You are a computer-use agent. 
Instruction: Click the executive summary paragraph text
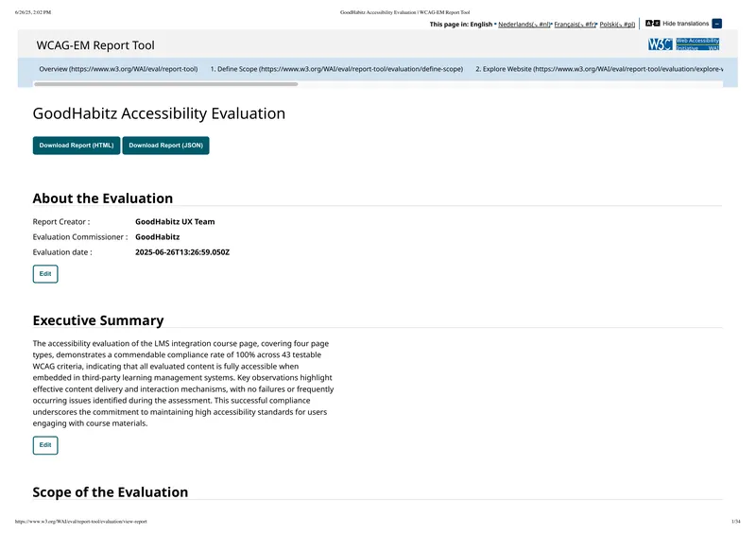click(x=183, y=384)
